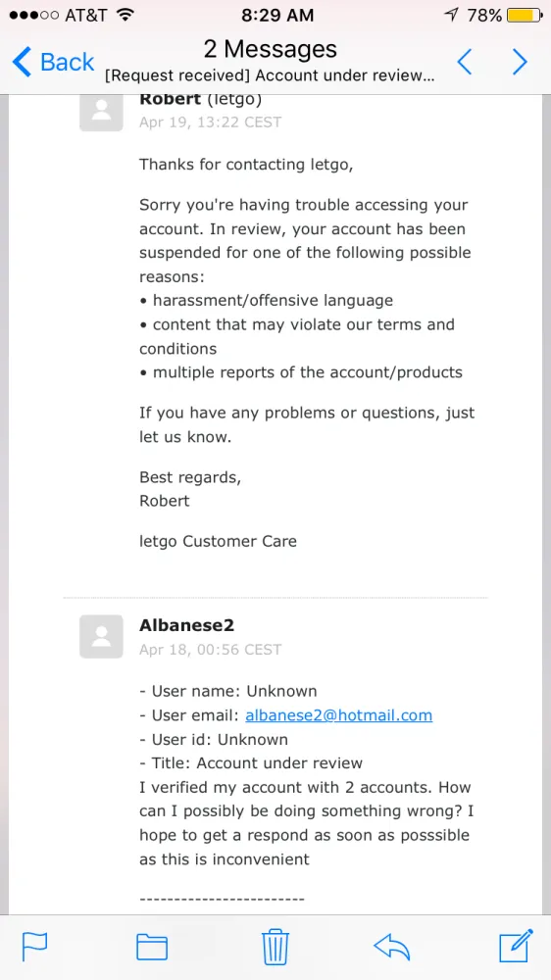The height and width of the screenshot is (980, 551).
Task: Tap Albanese2's sender avatar
Action: pyautogui.click(x=101, y=636)
